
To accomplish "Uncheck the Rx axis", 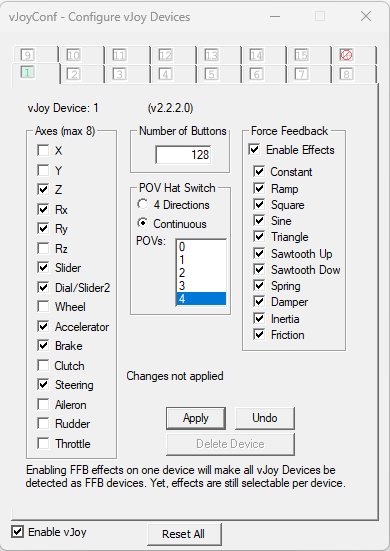I will click(43, 209).
